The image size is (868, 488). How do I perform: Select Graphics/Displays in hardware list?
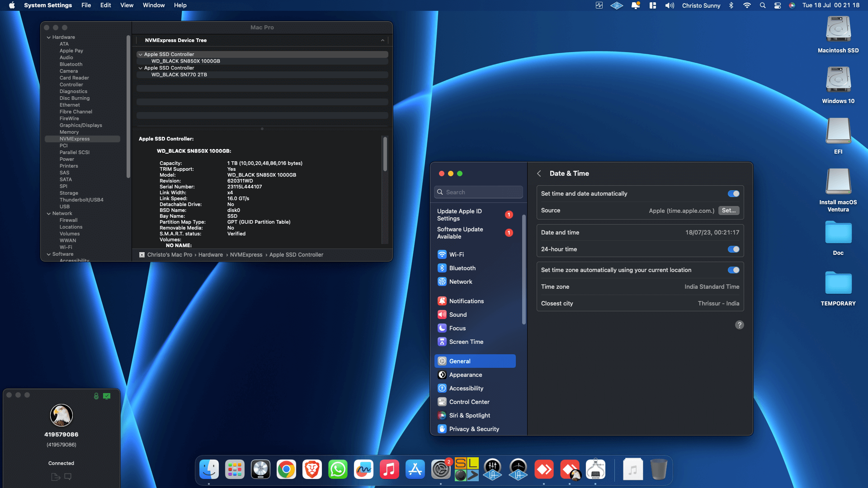pyautogui.click(x=80, y=125)
